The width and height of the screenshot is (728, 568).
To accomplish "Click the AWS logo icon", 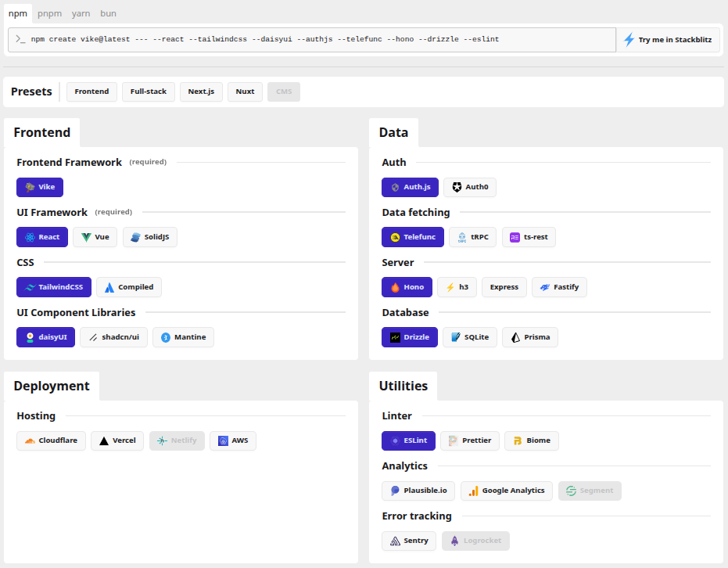I will [223, 440].
